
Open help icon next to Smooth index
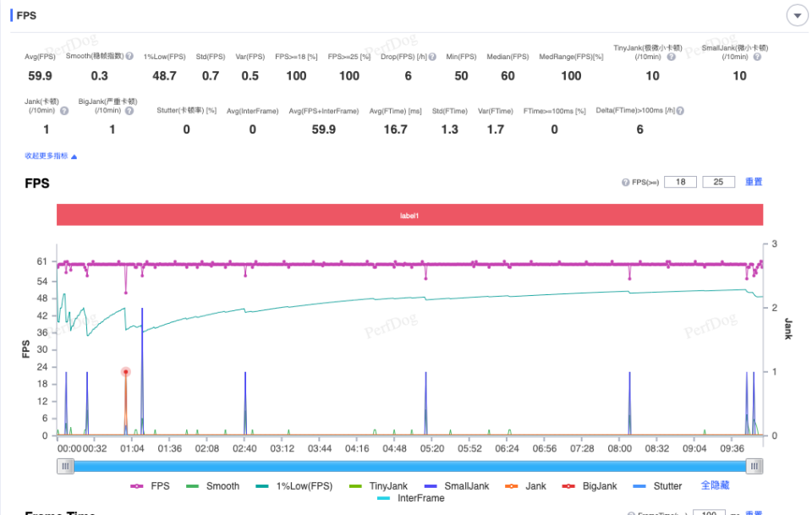coord(129,56)
